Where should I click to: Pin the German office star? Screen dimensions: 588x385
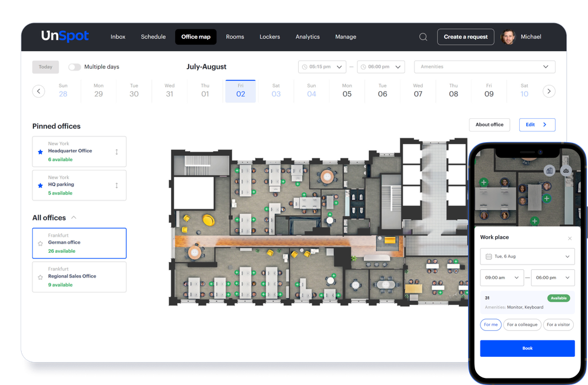41,243
